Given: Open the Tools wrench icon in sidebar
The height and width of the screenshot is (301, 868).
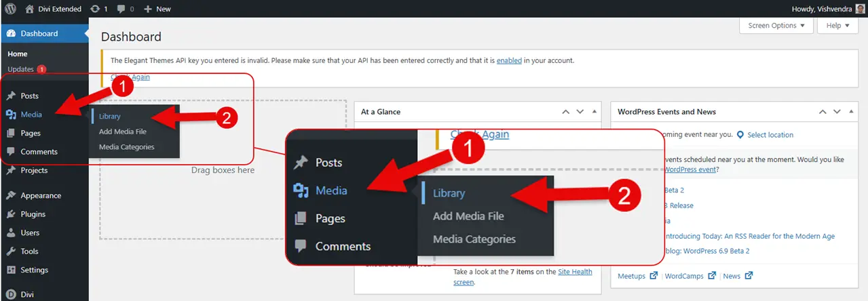Looking at the screenshot, I should pos(11,251).
